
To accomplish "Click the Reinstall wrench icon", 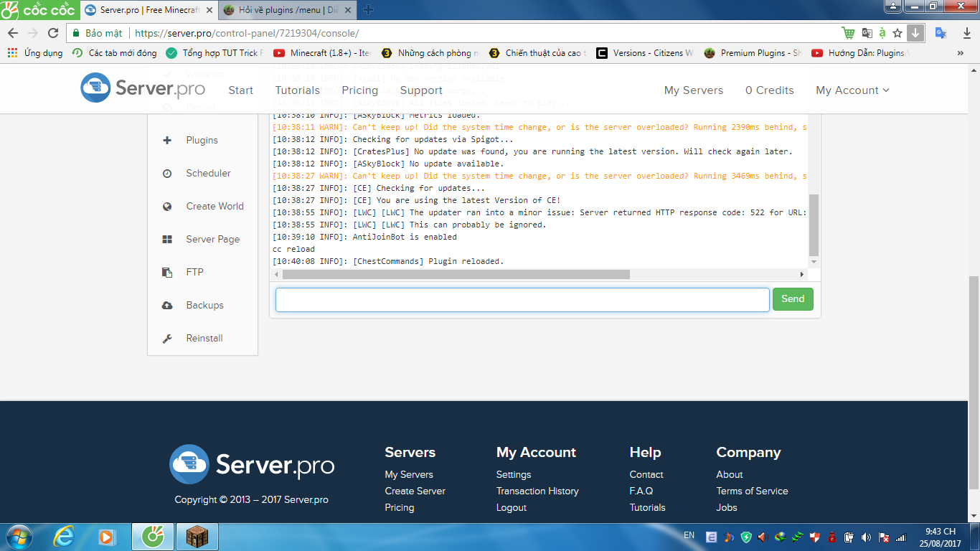I will pyautogui.click(x=167, y=339).
